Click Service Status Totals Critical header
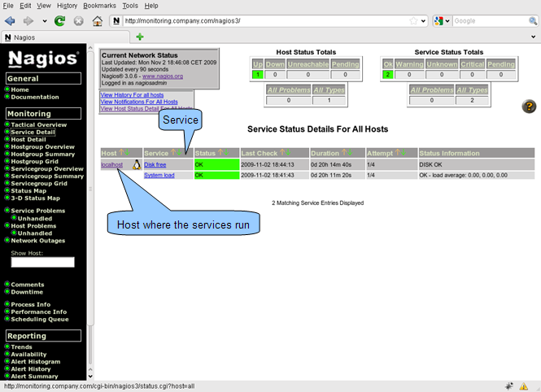The image size is (541, 392). pos(473,64)
